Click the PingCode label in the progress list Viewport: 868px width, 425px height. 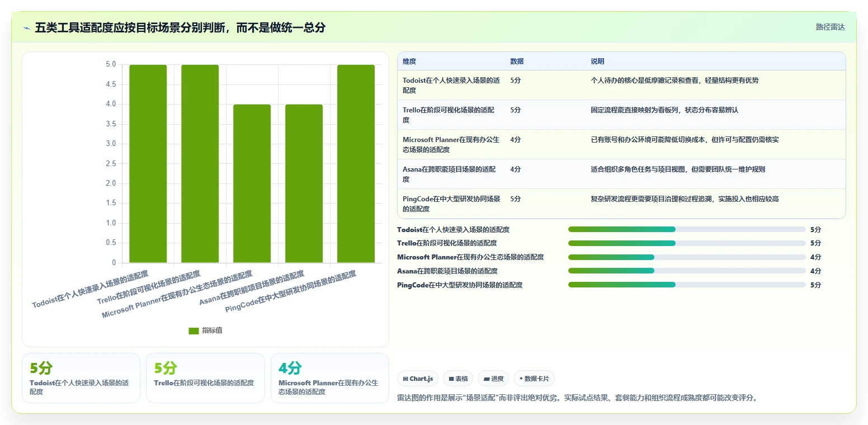(460, 286)
